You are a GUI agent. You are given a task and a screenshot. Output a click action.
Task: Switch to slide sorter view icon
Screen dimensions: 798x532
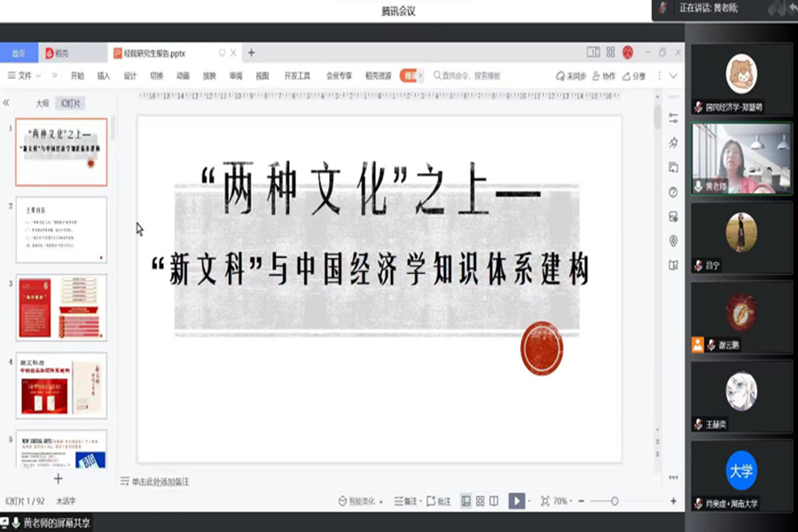click(x=481, y=501)
